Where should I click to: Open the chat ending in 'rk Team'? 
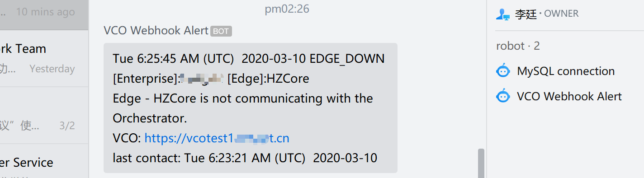tap(44, 59)
